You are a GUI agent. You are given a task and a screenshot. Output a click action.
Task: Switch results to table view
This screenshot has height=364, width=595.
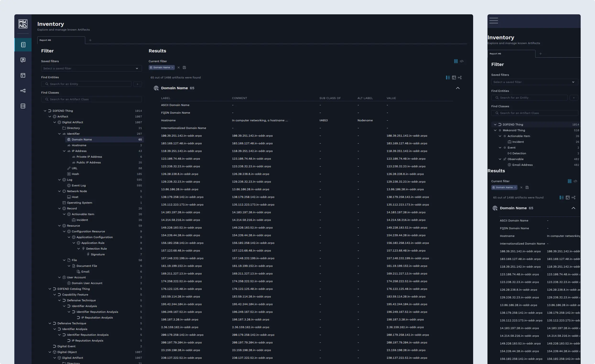454,77
